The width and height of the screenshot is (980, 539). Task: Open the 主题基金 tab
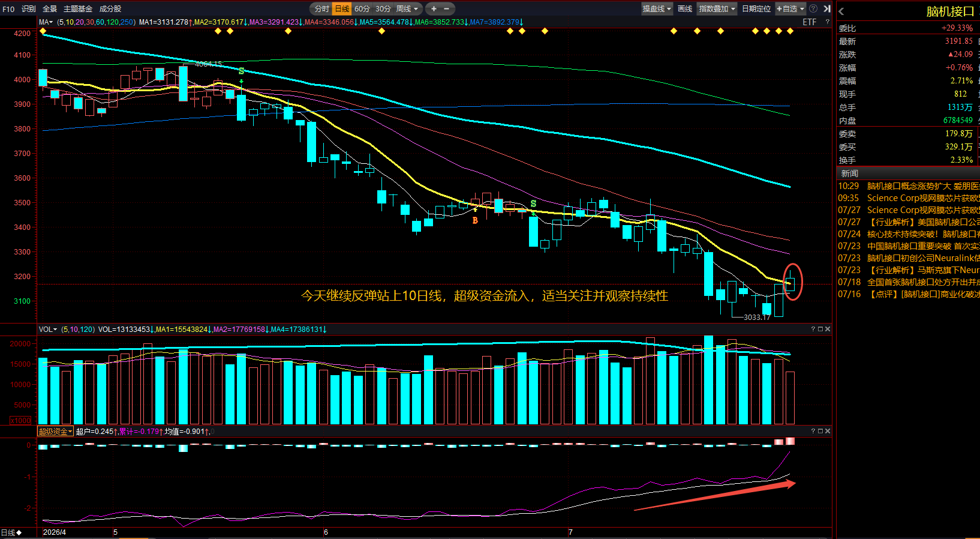[78, 9]
